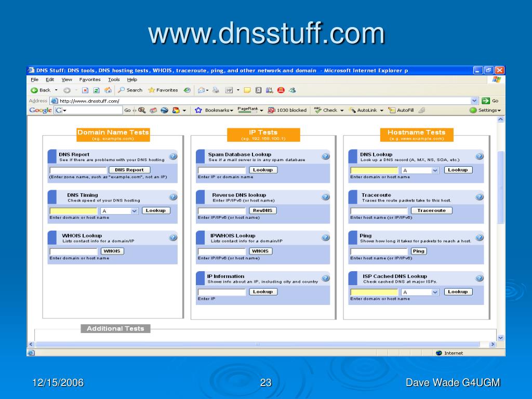532x399 pixels.
Task: Click the DNS Report button
Action: point(129,170)
